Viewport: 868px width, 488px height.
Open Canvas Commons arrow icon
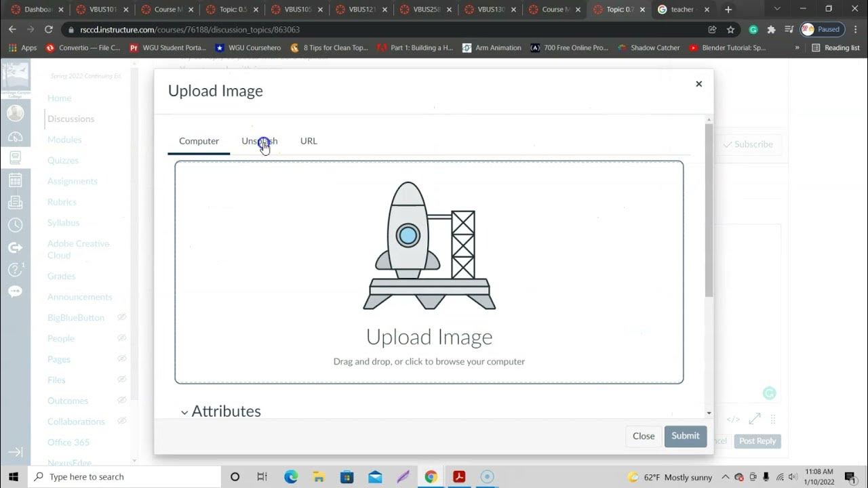(x=15, y=247)
